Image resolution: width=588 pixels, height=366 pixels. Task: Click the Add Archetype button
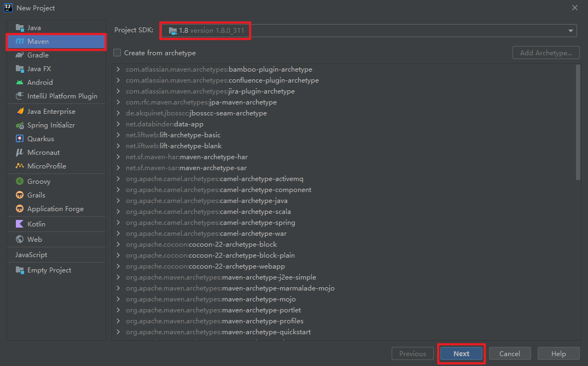[x=546, y=53]
